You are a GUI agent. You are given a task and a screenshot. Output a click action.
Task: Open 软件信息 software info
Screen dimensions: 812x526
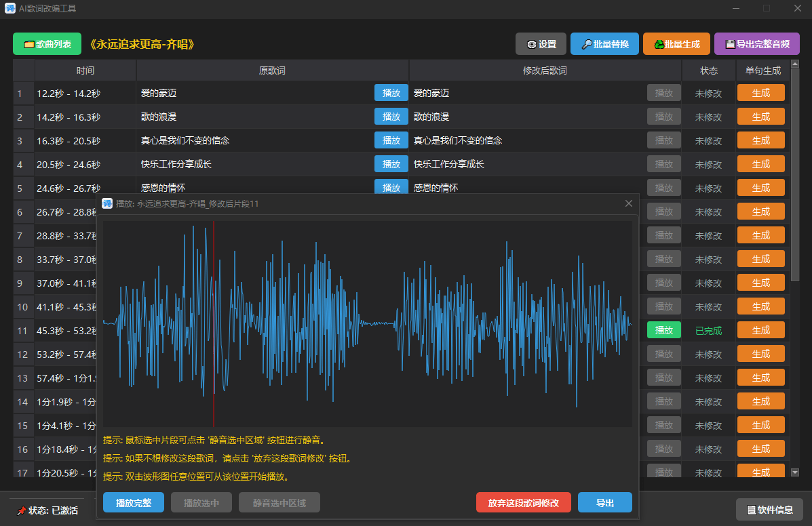(769, 510)
